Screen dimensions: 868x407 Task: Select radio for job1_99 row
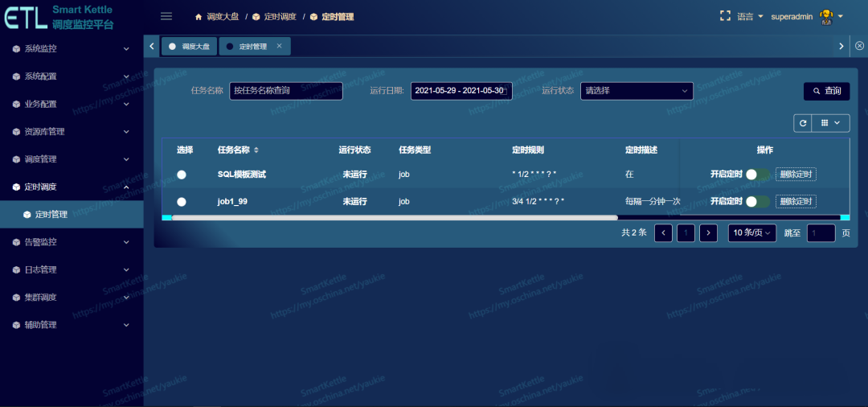point(182,202)
